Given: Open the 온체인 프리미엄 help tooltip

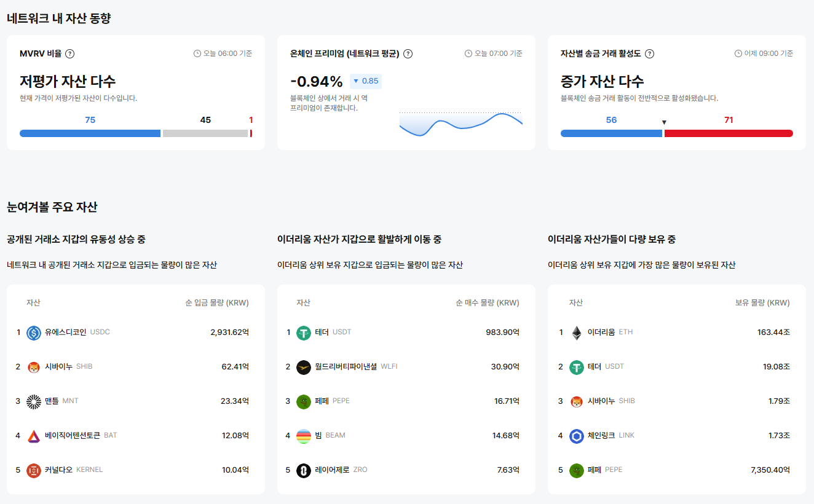Looking at the screenshot, I should pyautogui.click(x=408, y=53).
